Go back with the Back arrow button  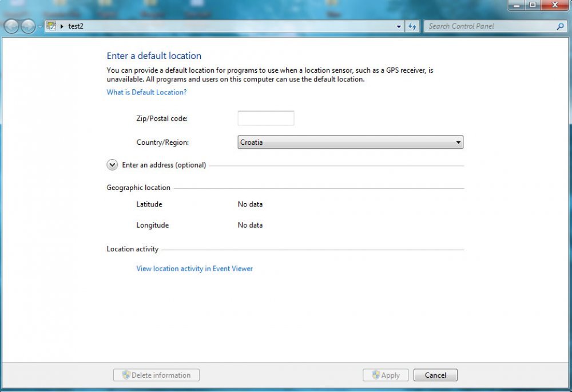click(x=11, y=26)
